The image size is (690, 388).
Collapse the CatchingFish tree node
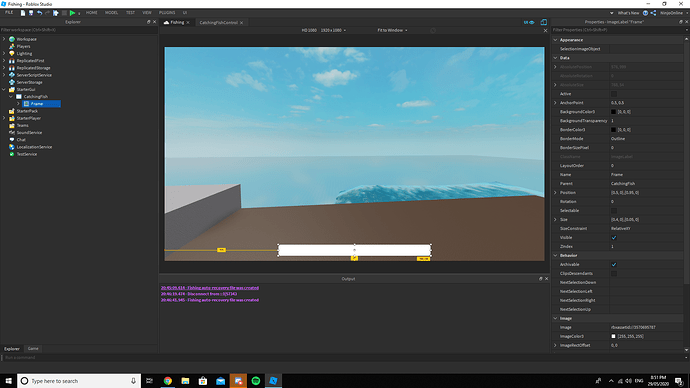[11, 96]
